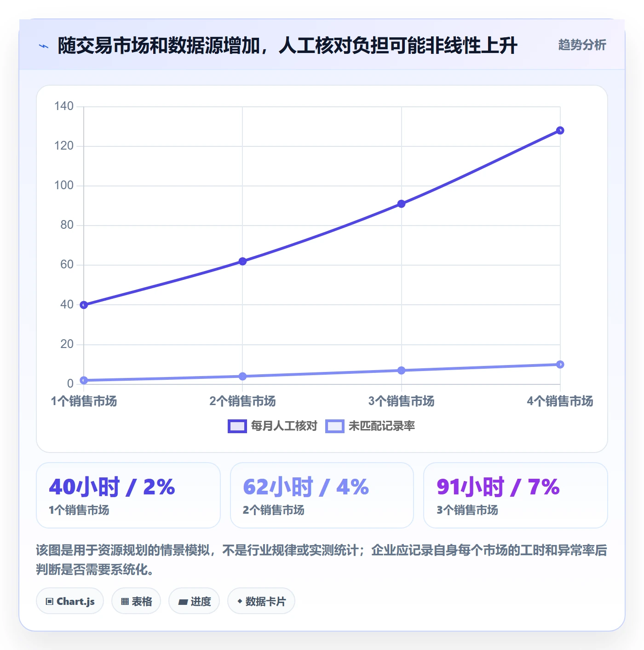Click the 每月人工核对 data point at 3个销售市场
This screenshot has width=644, height=650.
[402, 204]
